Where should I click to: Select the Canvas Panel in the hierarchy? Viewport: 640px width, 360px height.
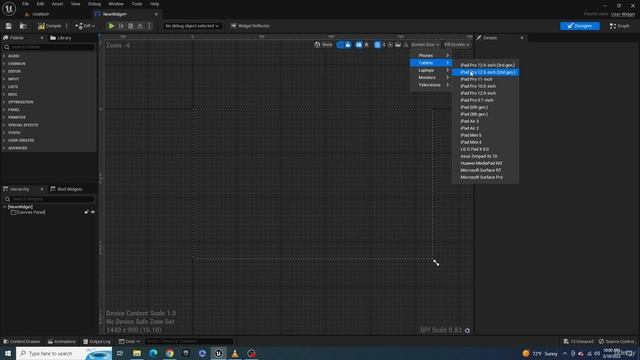pyautogui.click(x=28, y=212)
